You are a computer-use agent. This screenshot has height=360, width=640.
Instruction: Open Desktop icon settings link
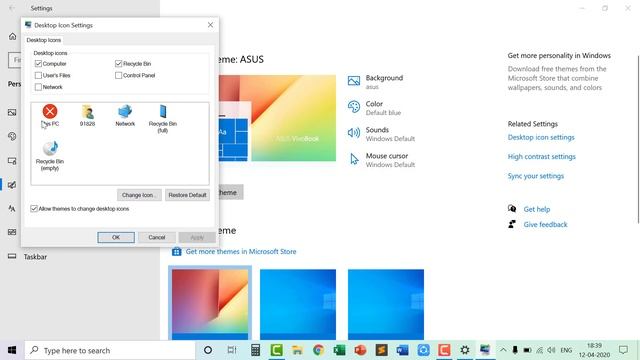tap(541, 138)
